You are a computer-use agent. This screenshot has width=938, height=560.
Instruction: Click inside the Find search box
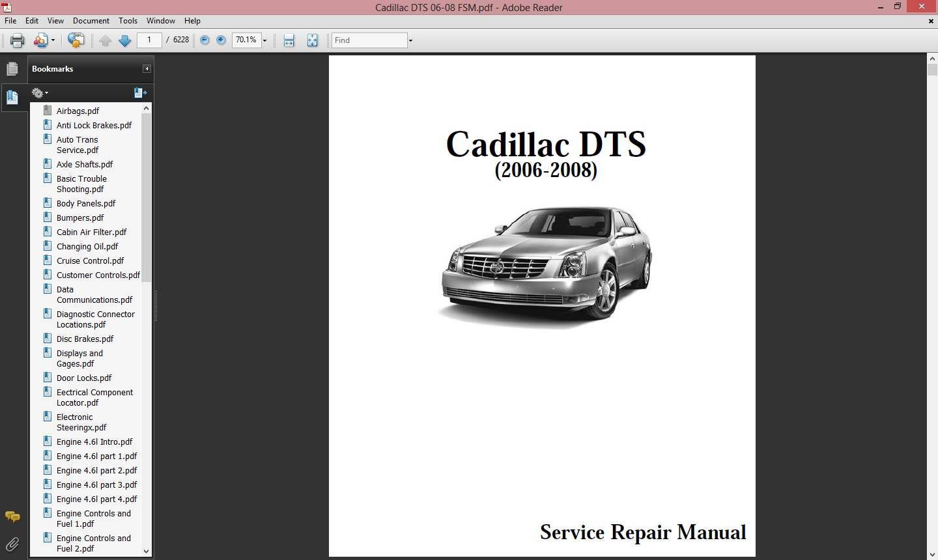pyautogui.click(x=369, y=40)
